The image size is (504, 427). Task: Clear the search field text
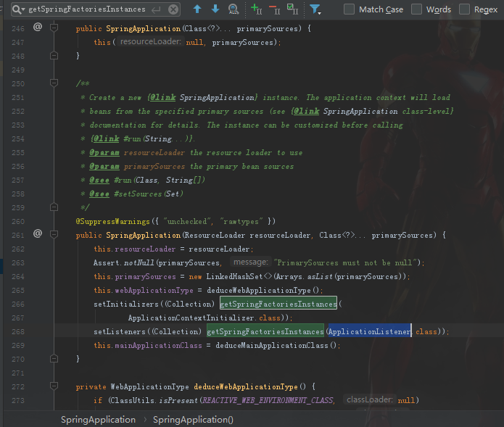[173, 9]
